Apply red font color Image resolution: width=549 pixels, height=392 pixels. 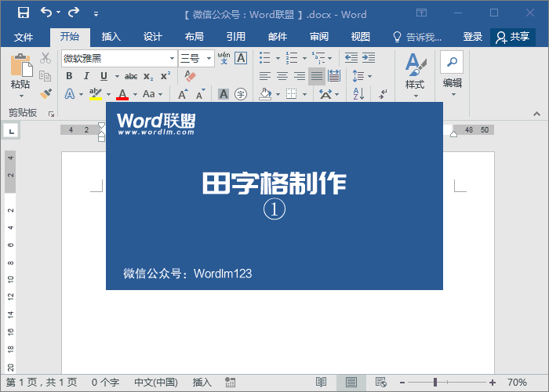pyautogui.click(x=122, y=94)
